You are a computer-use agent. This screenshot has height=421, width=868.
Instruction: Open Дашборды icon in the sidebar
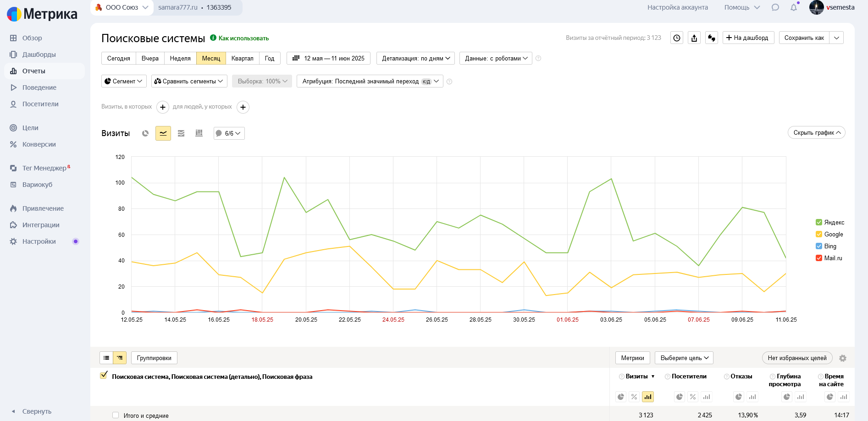pyautogui.click(x=13, y=55)
